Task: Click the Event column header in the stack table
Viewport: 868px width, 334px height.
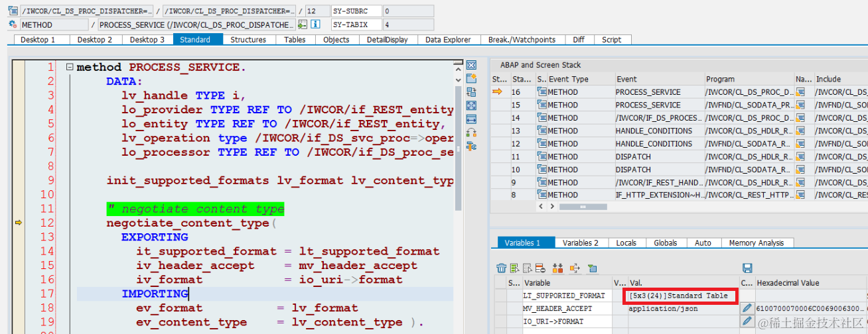Action: [x=658, y=79]
